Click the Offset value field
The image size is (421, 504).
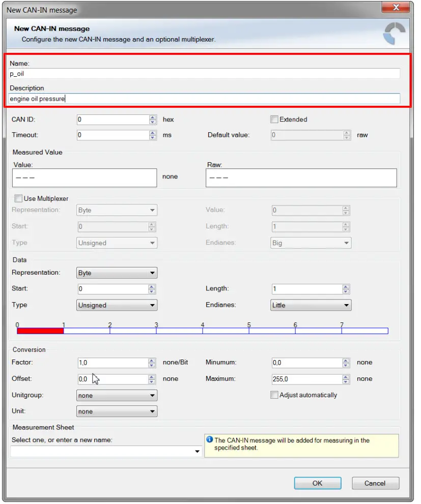coord(113,379)
